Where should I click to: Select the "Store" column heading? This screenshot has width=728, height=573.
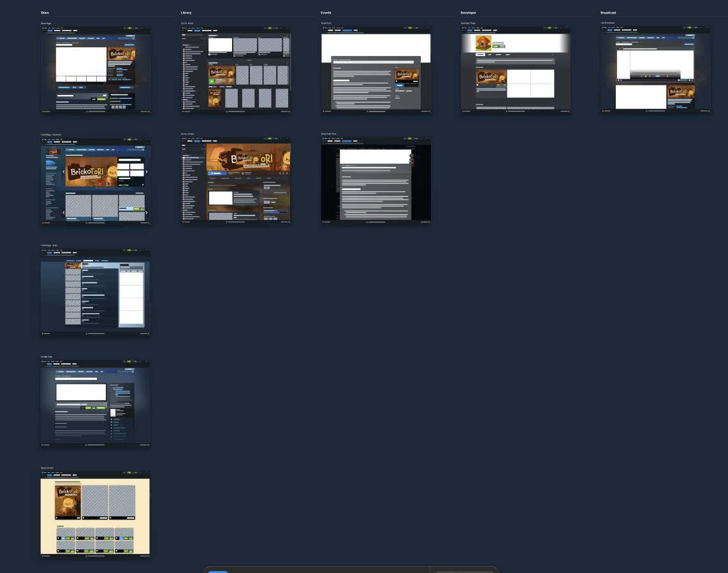[x=45, y=13]
